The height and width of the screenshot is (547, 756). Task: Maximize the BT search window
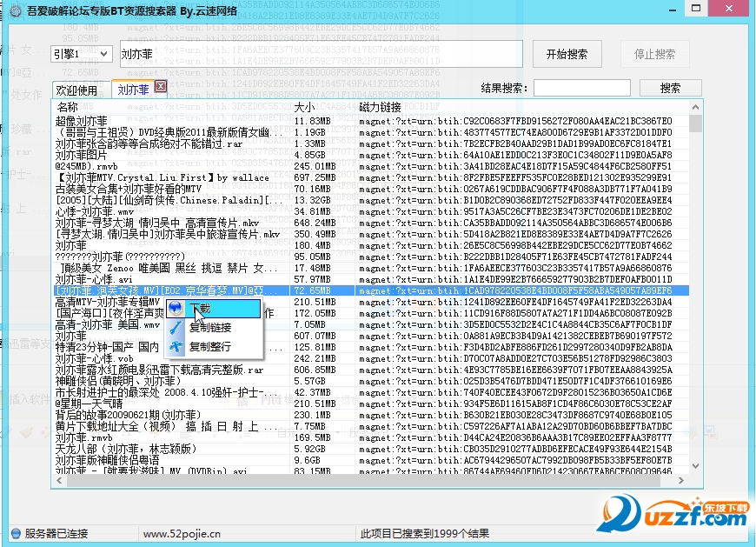pos(696,8)
